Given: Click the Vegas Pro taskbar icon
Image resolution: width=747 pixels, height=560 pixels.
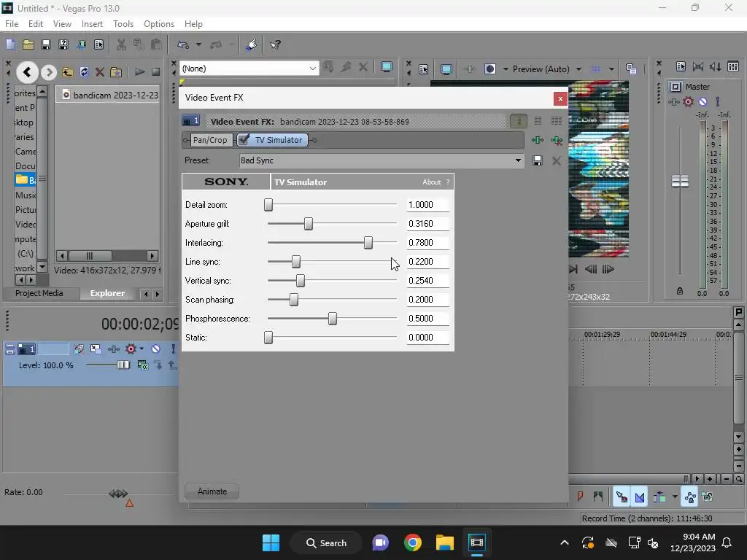Looking at the screenshot, I should 476,542.
